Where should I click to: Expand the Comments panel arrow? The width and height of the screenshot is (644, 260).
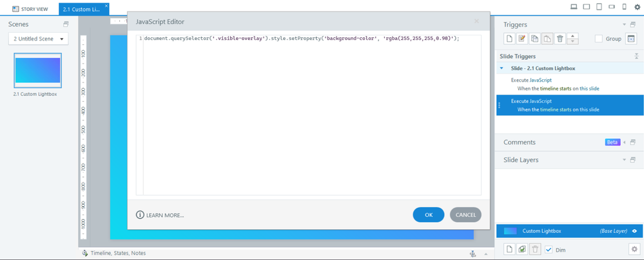[625, 142]
